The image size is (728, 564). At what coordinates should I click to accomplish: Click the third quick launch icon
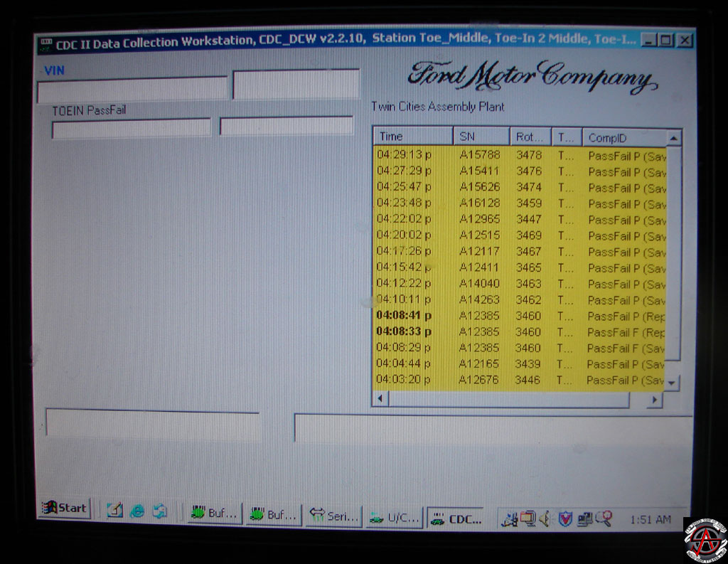click(x=160, y=511)
